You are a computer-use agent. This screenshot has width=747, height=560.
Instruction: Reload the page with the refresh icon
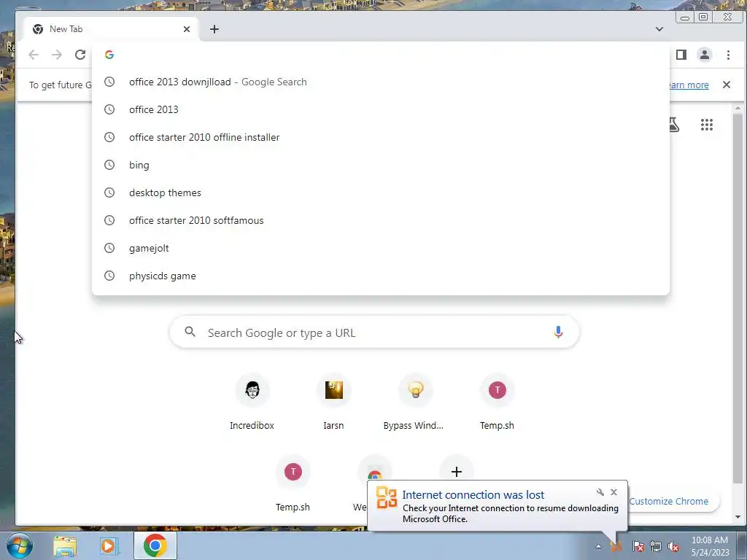pos(80,55)
